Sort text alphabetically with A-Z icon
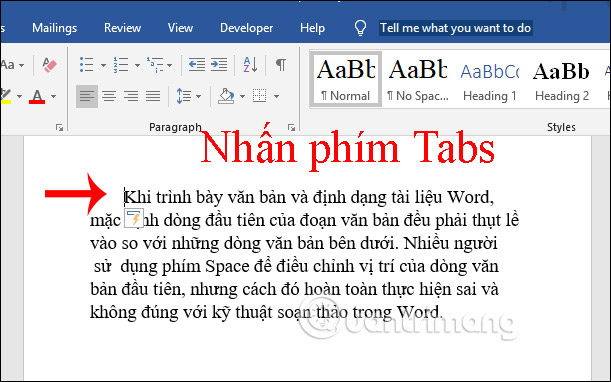Viewport: 611px width, 382px height. [250, 65]
